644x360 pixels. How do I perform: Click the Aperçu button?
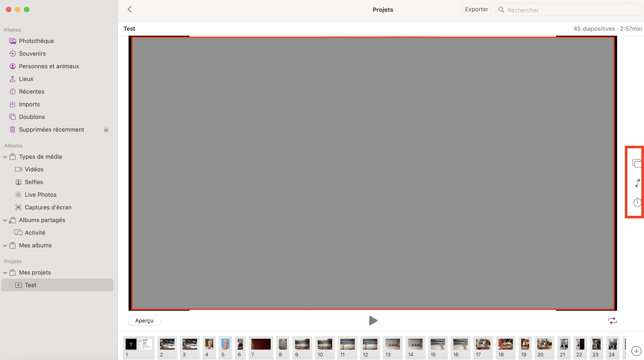(144, 320)
